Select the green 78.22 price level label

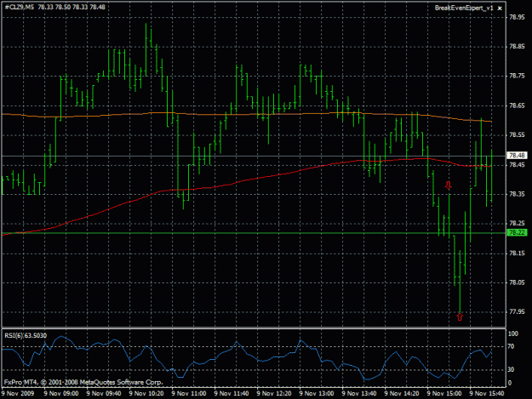pyautogui.click(x=517, y=232)
